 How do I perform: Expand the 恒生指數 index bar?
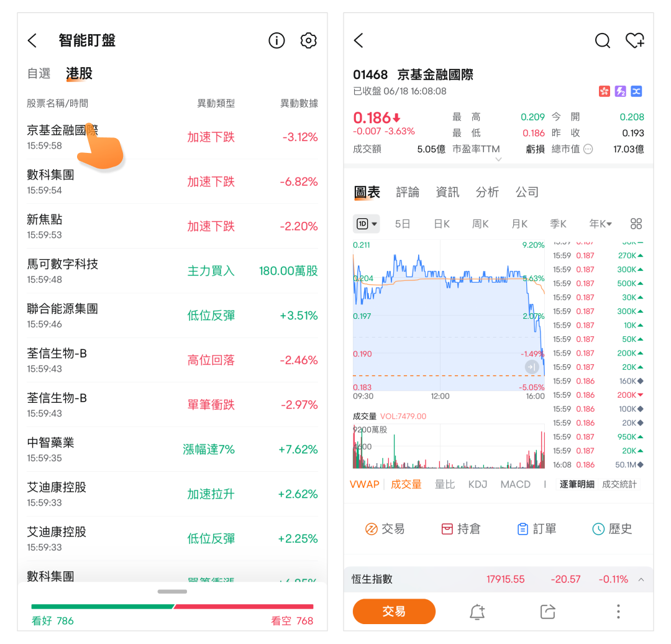pyautogui.click(x=641, y=579)
